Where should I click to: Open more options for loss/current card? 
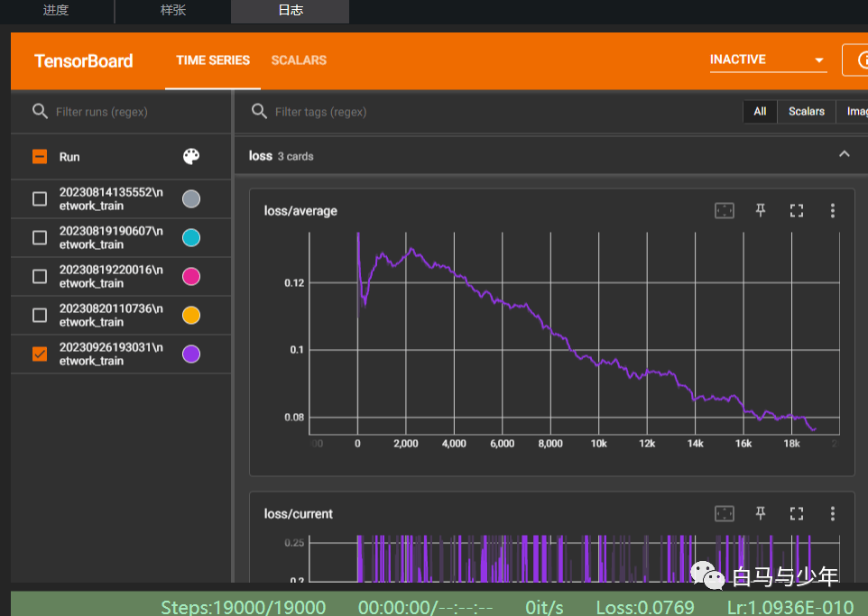(x=832, y=513)
